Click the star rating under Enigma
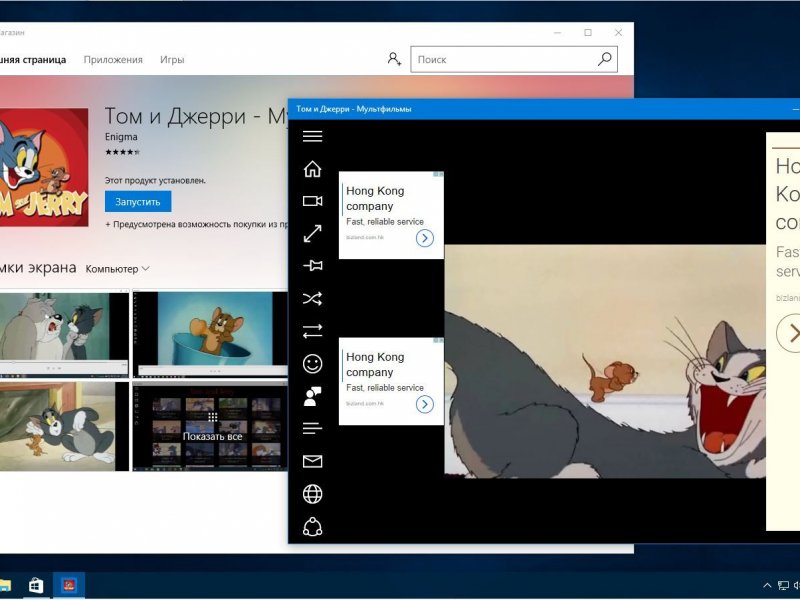This screenshot has width=800, height=600. point(122,152)
